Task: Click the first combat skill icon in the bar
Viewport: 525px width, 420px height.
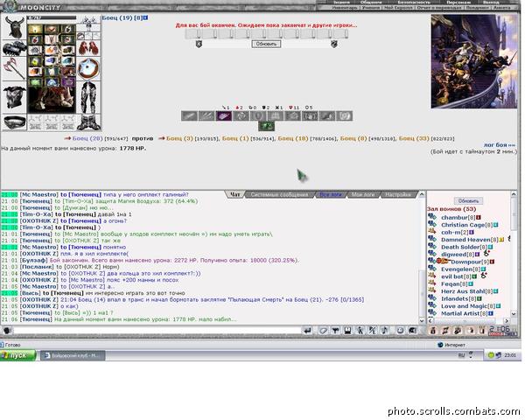Action: point(189,115)
